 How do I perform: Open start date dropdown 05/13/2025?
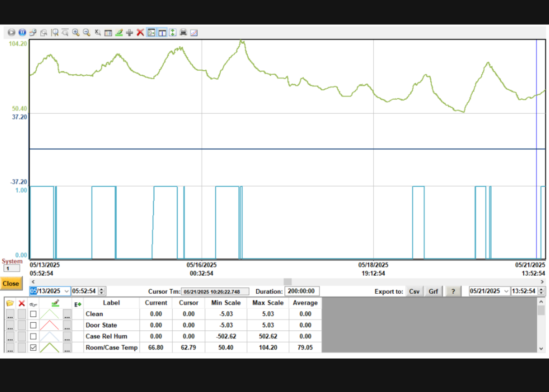click(66, 291)
